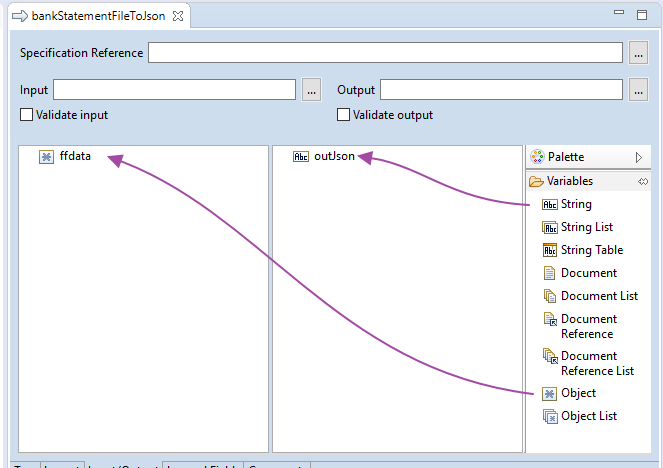Click the String List label
Screen dimensions: 663x468
click(x=586, y=227)
